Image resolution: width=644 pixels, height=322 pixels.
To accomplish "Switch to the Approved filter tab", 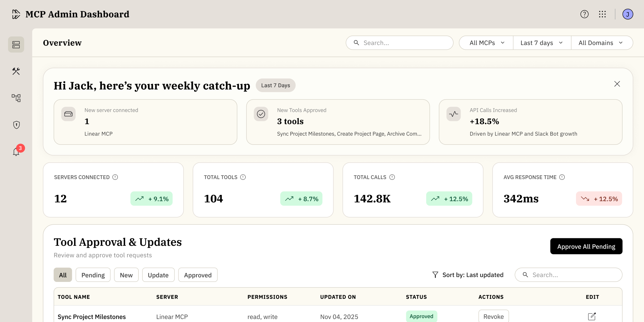I will coord(197,275).
